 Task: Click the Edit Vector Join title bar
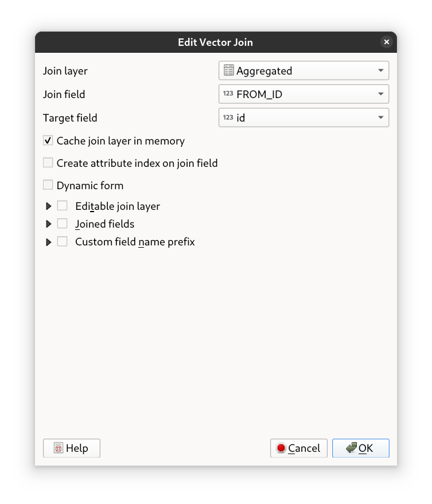tap(215, 42)
